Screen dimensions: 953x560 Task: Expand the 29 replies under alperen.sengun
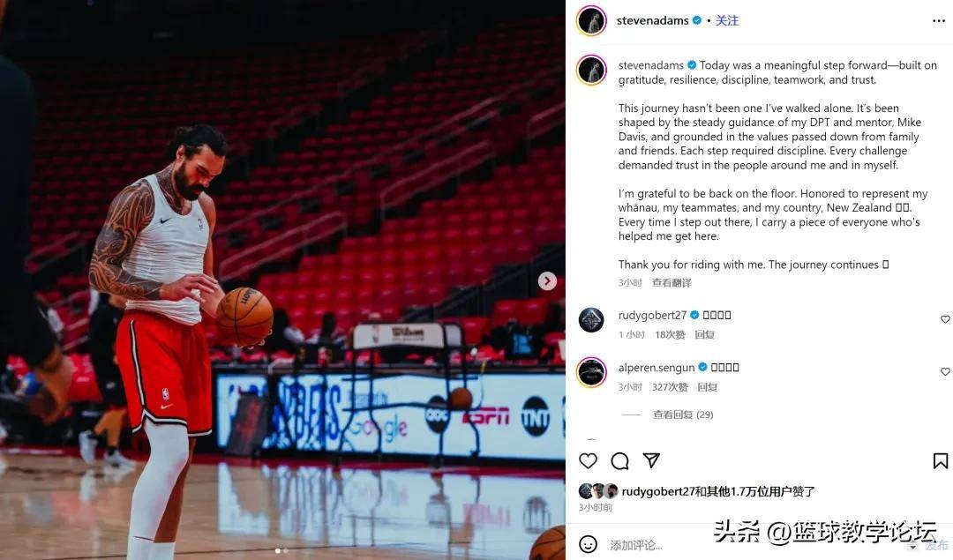(x=683, y=414)
